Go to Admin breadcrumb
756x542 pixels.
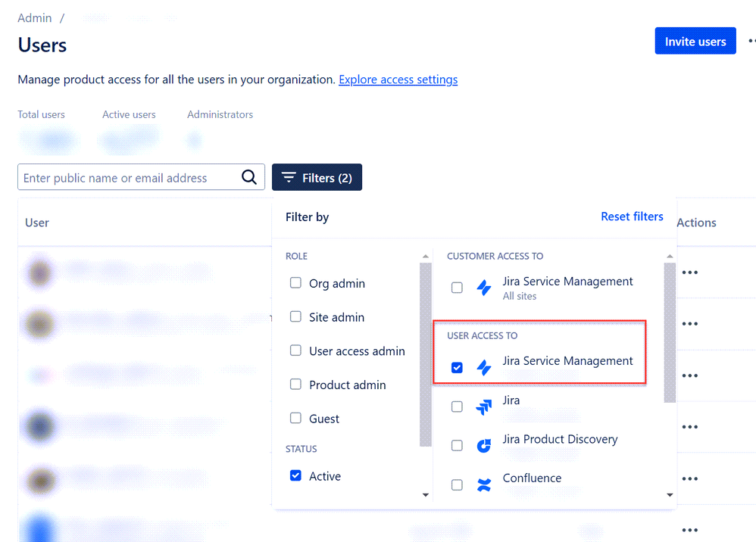pos(35,18)
